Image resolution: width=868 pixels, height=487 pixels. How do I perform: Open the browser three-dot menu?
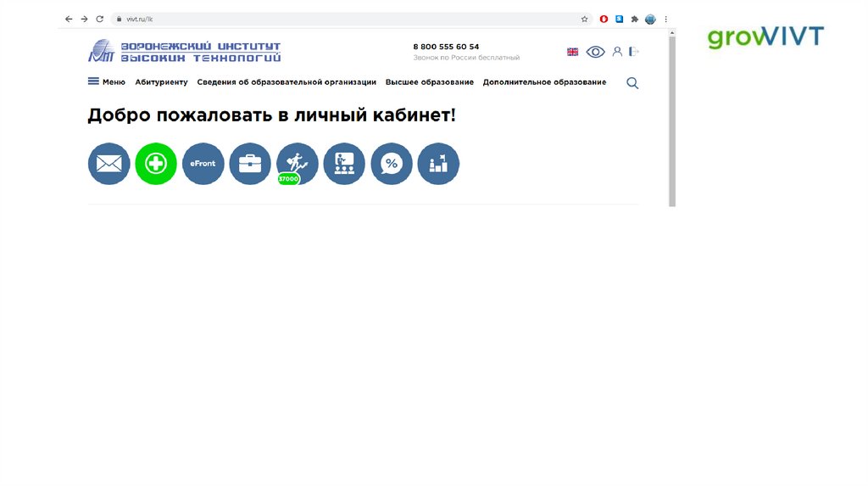coord(666,19)
